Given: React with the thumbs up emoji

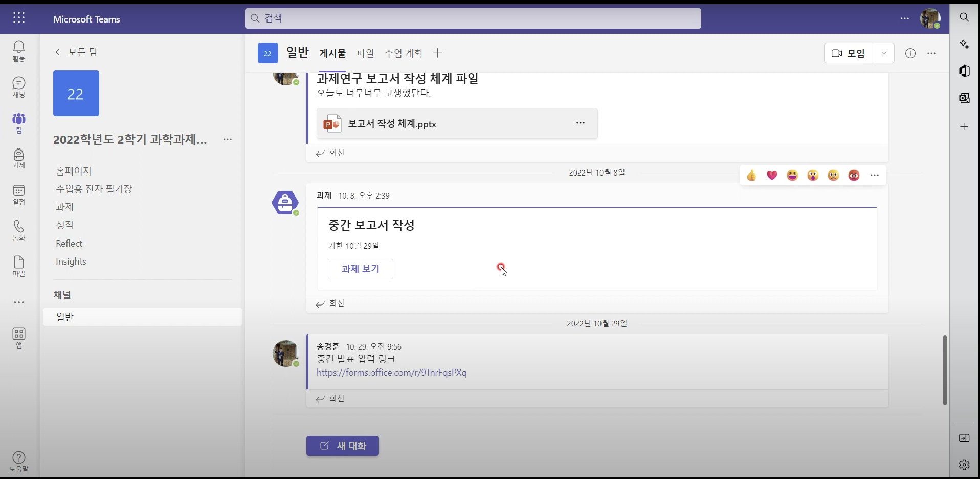Looking at the screenshot, I should [751, 176].
